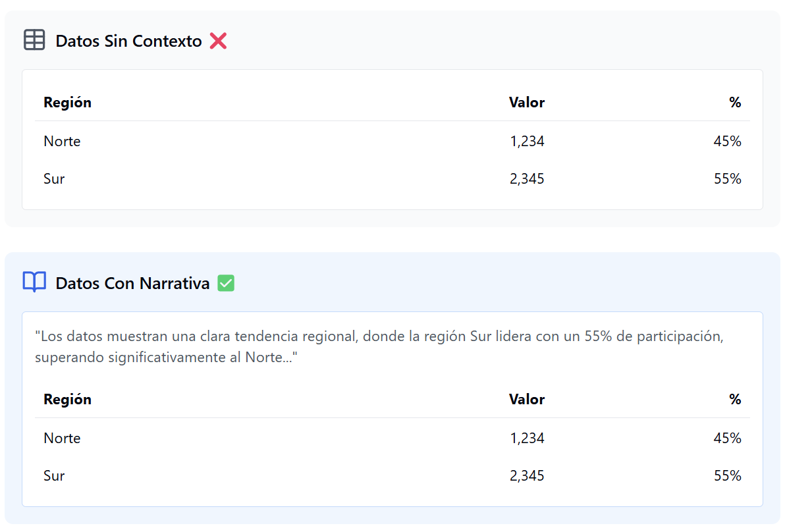Click value 2,345 in the Sin Contexto table
The image size is (785, 532).
tap(527, 178)
